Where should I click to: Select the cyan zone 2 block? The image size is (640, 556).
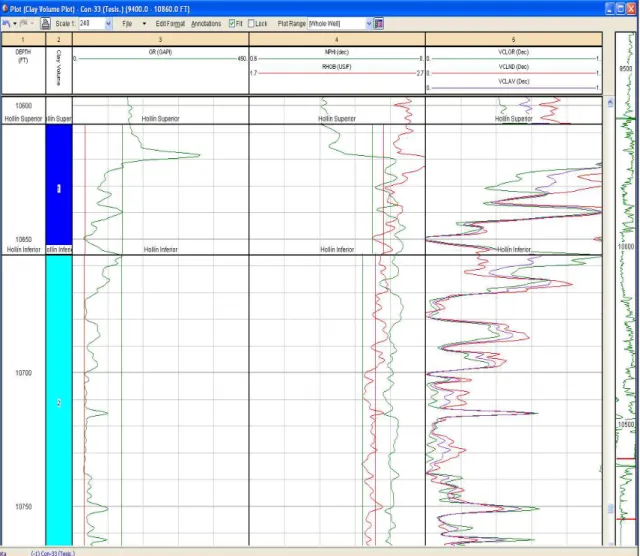59,400
